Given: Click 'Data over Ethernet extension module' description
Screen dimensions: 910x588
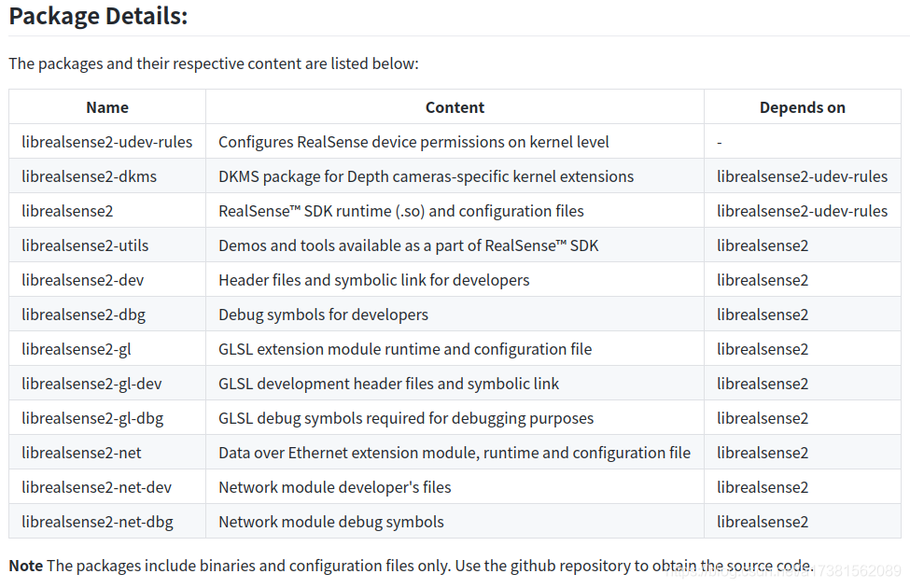Looking at the screenshot, I should [x=455, y=453].
